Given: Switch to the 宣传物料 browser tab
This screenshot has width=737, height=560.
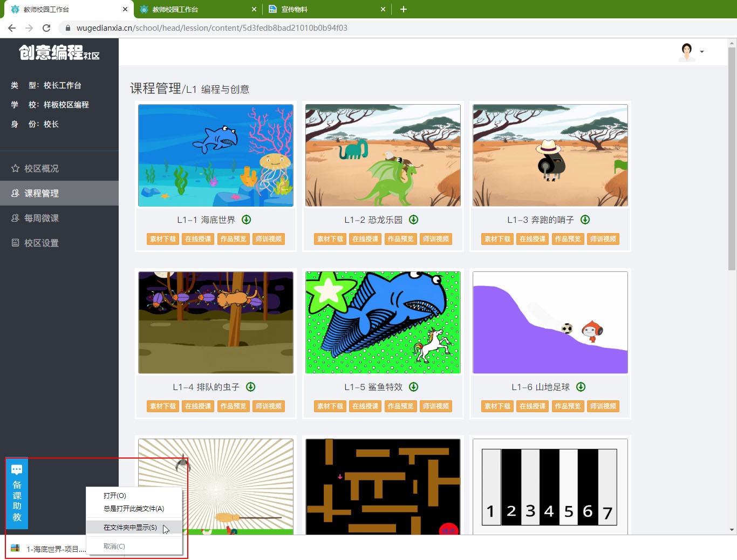Looking at the screenshot, I should click(326, 9).
